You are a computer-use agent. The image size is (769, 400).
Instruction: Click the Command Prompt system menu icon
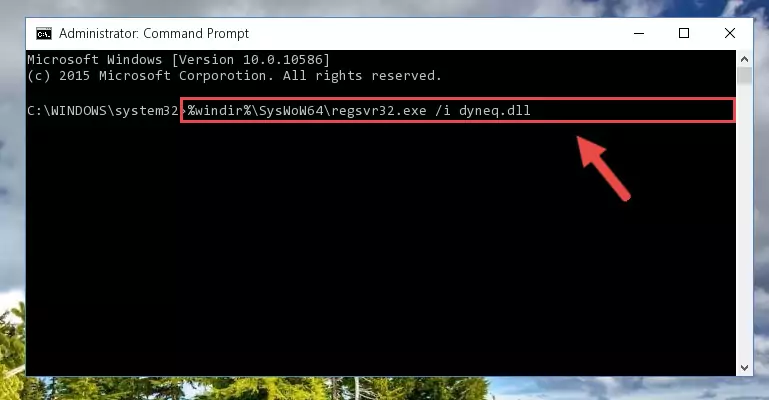click(44, 33)
